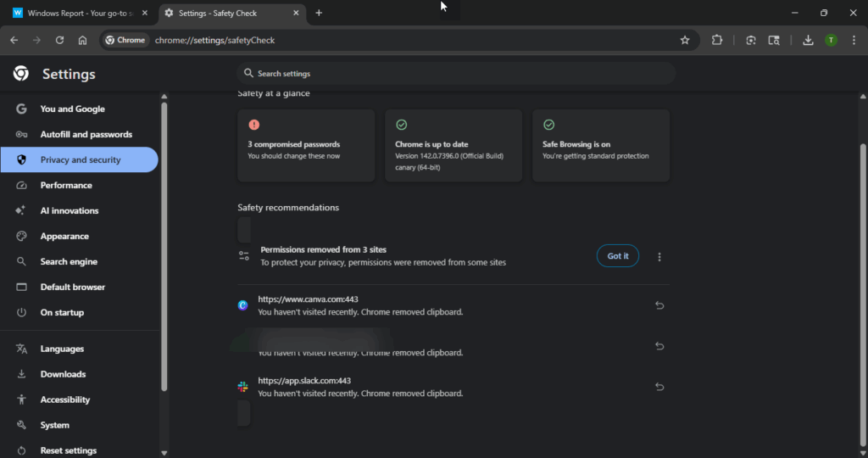Click the browser forward arrow

(36, 40)
